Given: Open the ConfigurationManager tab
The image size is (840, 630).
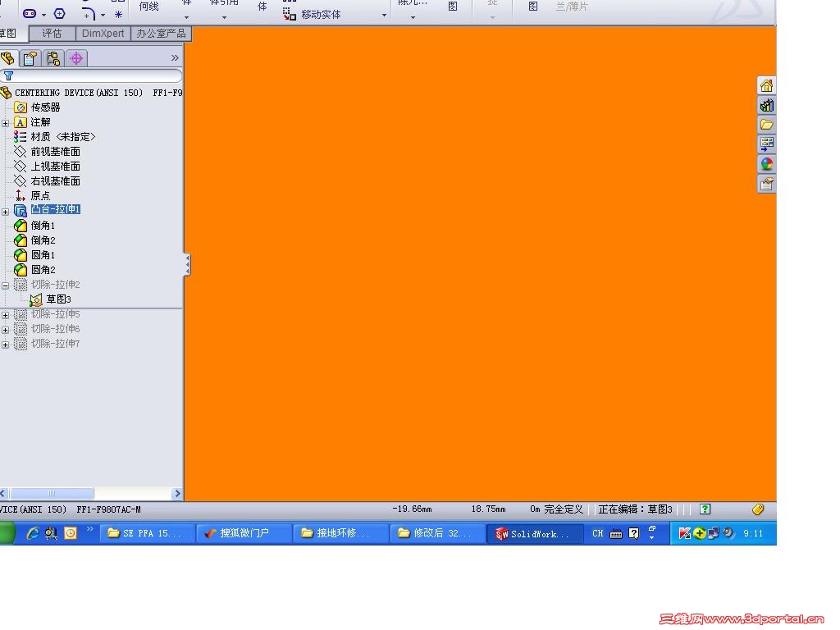Looking at the screenshot, I should pyautogui.click(x=53, y=58).
